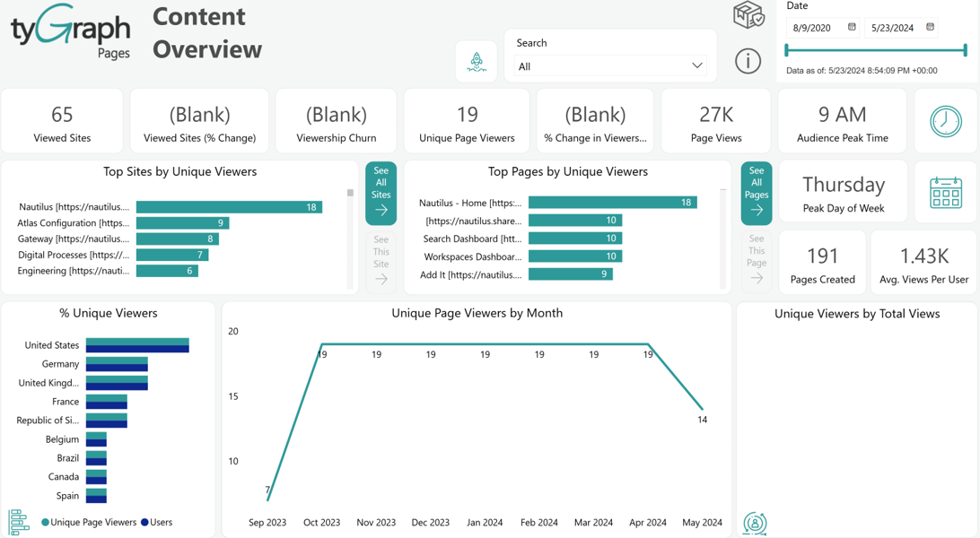Open the start date calendar picker icon

click(x=852, y=27)
